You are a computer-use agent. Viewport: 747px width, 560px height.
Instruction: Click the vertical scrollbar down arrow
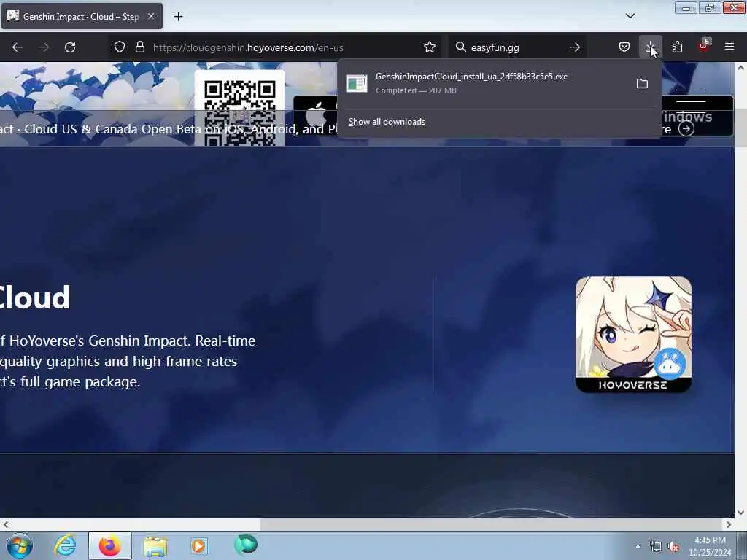[741, 513]
